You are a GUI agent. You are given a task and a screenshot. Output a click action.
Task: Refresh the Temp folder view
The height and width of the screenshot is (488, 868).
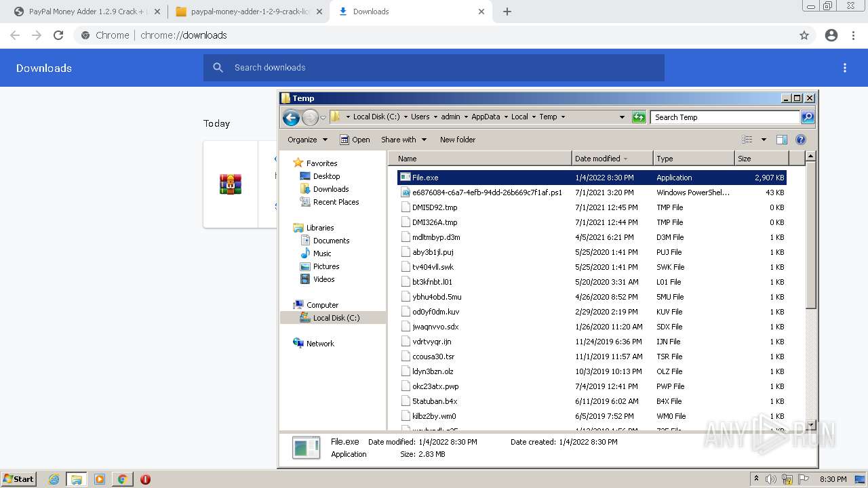click(x=639, y=117)
